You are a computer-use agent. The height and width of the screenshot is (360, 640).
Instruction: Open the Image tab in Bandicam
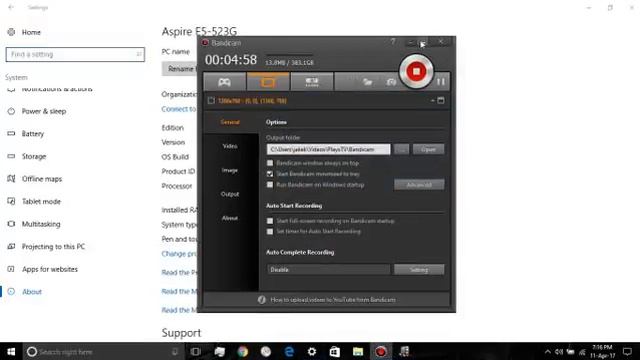coord(230,170)
